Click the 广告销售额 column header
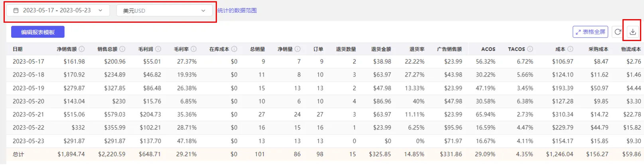Screen dimensions: 644x165 449,49
